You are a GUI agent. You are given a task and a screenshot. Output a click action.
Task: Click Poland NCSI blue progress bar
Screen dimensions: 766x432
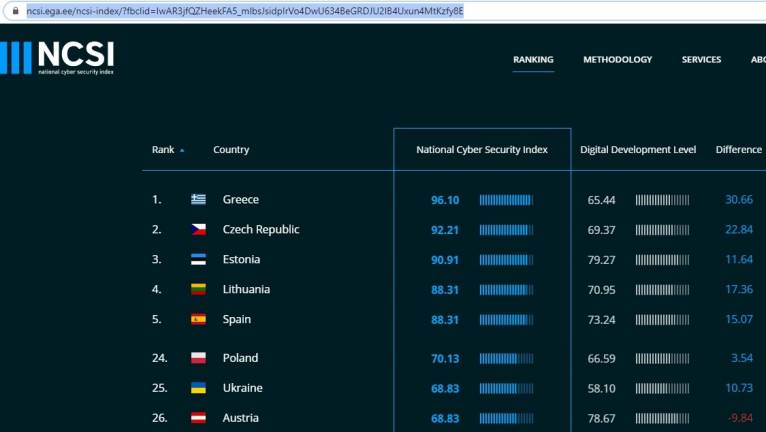[x=506, y=359]
